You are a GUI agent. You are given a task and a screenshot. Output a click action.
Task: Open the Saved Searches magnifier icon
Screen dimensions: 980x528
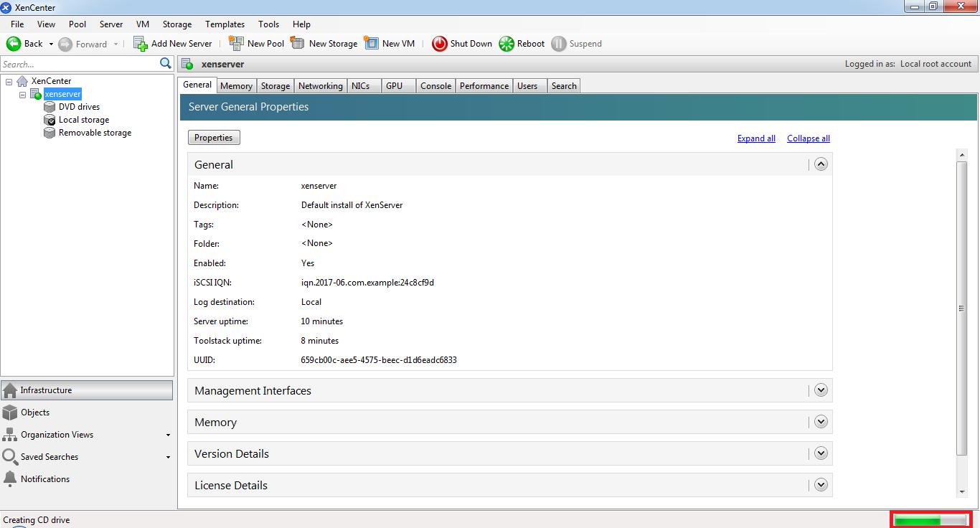(10, 457)
